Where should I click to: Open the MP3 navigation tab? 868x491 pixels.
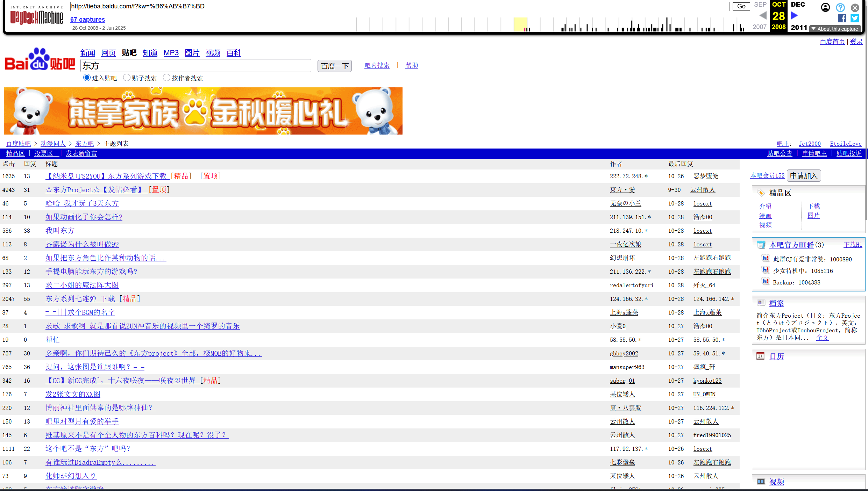(x=171, y=53)
